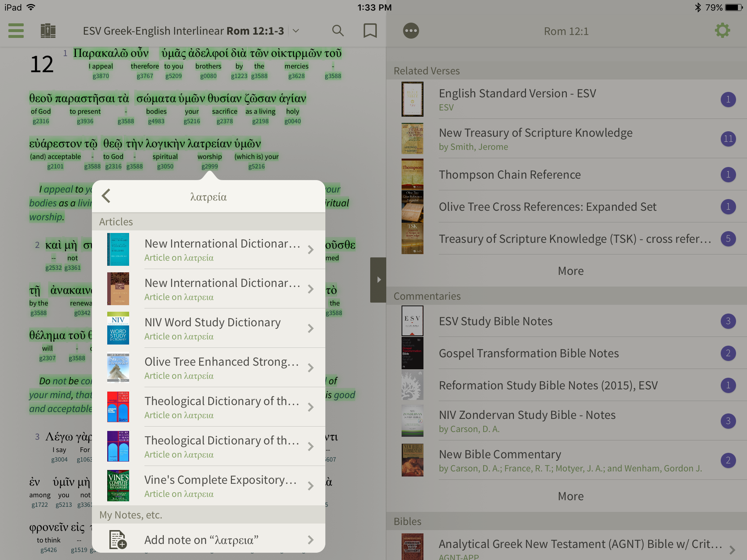Open Thompson Chain Reference entry
Viewport: 747px width, 560px height.
[567, 174]
